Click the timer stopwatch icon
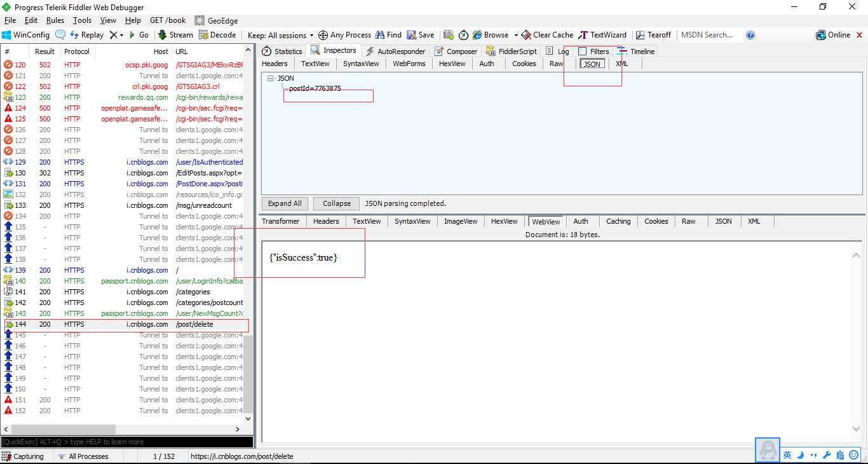The width and height of the screenshot is (868, 464). (463, 35)
